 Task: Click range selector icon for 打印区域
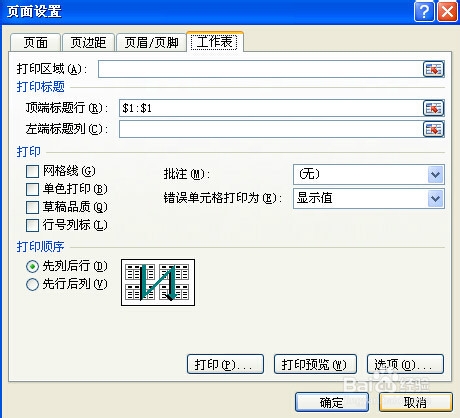[x=433, y=69]
